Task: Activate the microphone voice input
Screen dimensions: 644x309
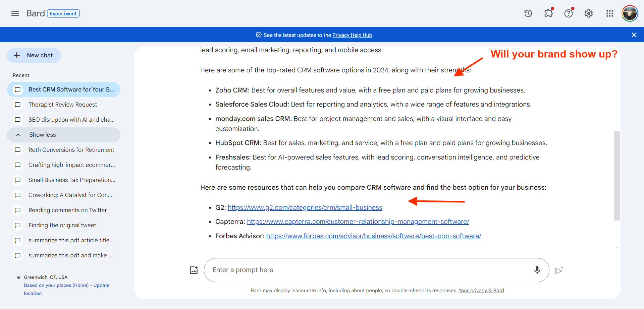Action: [x=537, y=270]
